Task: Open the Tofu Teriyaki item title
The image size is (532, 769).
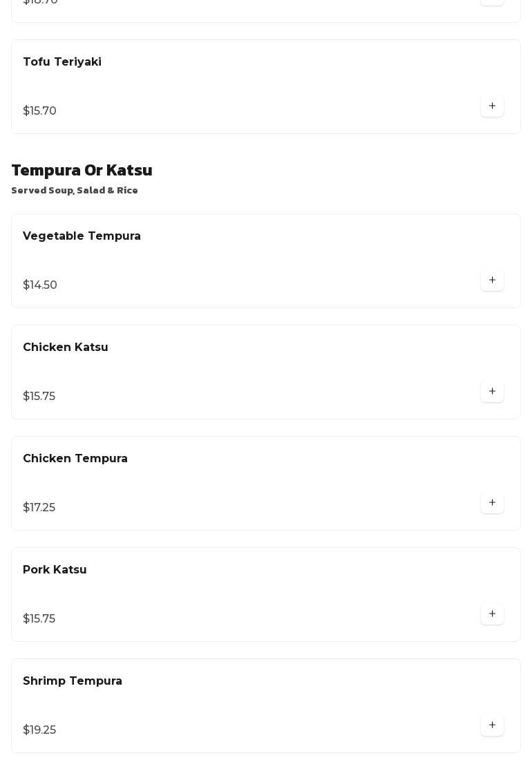Action: (62, 62)
